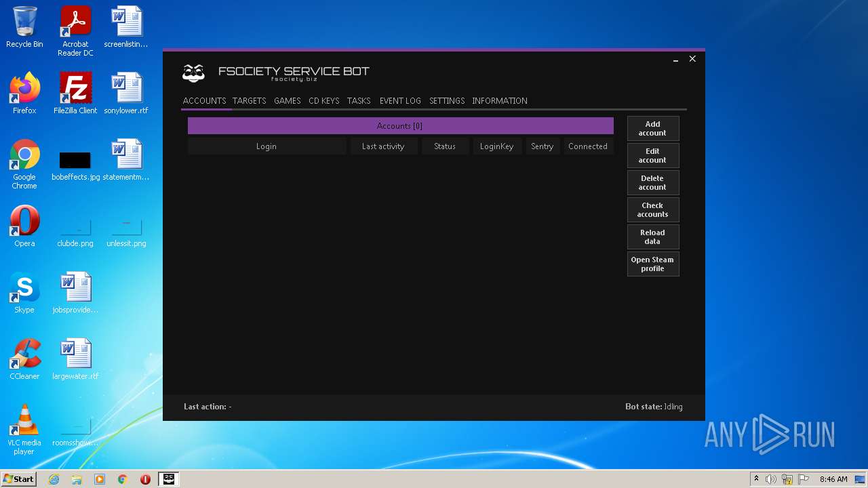
Task: Close the Fsociety Service Bot window
Action: (692, 59)
